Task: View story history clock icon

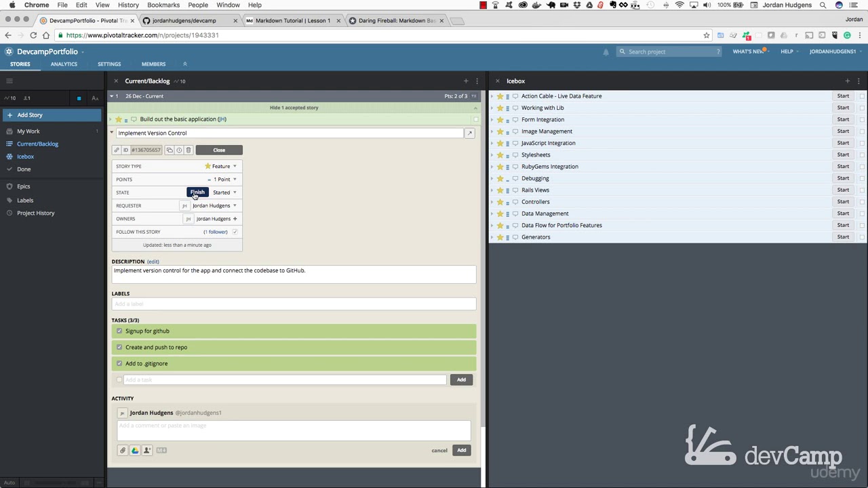Action: 179,150
